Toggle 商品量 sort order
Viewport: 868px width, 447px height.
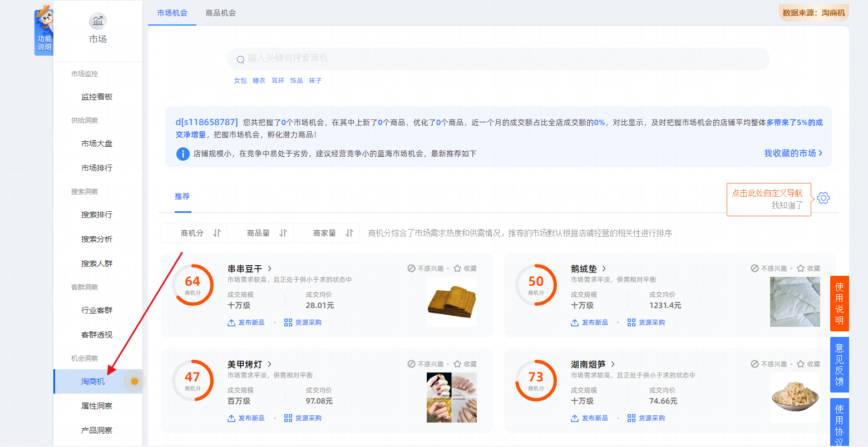click(x=283, y=233)
